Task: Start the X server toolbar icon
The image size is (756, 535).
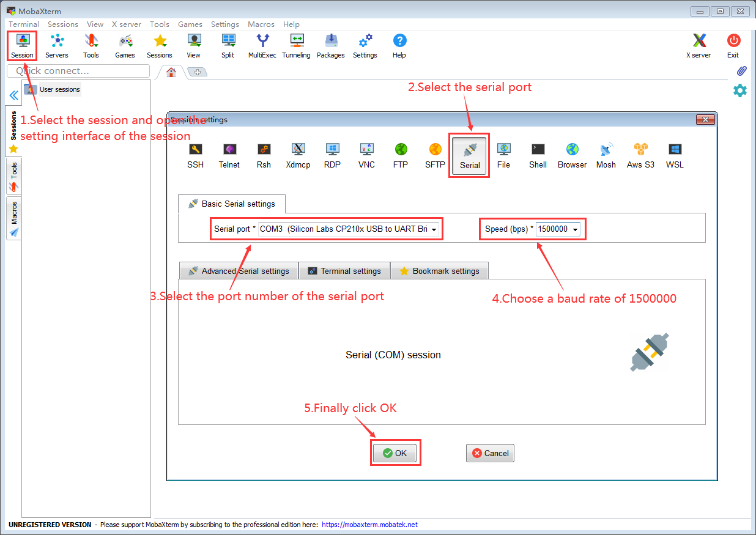Action: (699, 46)
